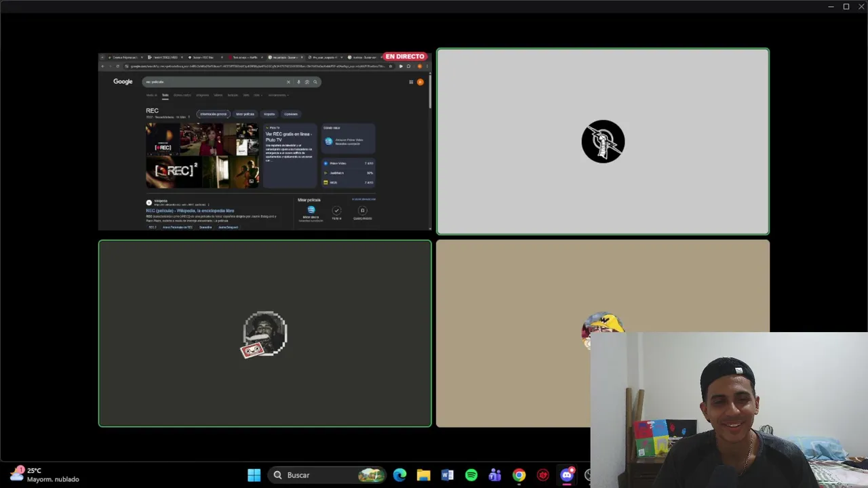Open the REC 2 sublink chip
This screenshot has width=868, height=488.
pos(152,227)
